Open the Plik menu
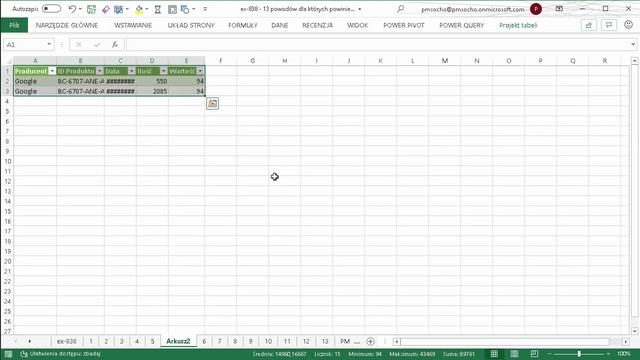Screen dimensions: 640x360 (x=14, y=25)
